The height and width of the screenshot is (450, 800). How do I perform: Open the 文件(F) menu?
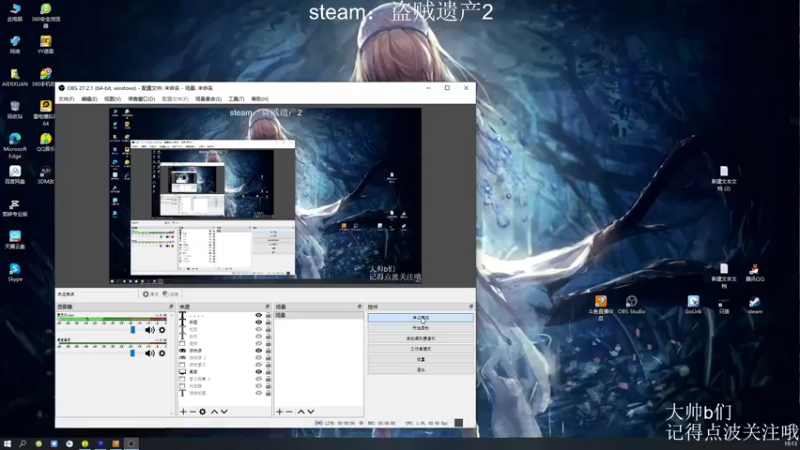66,99
